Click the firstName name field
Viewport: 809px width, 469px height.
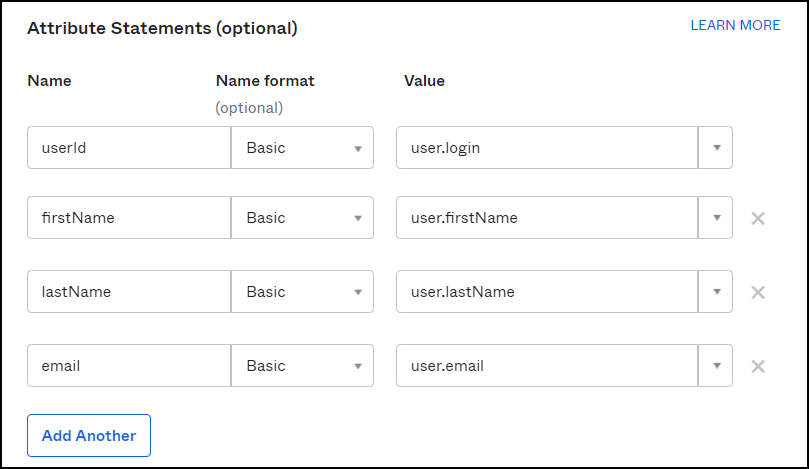[x=129, y=218]
